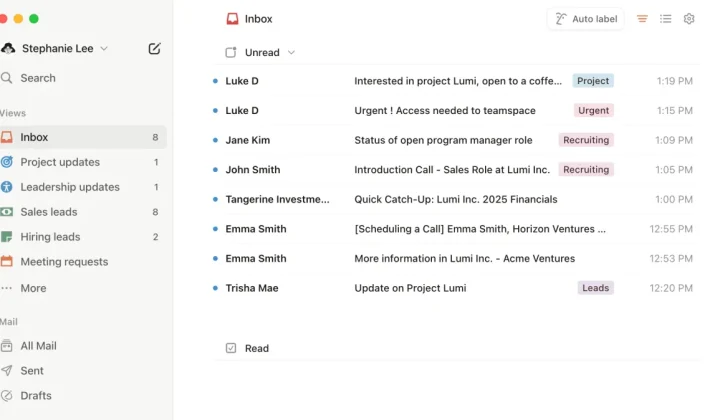720x420 pixels.
Task: Click the 1:19 PM timestamp
Action: 674,81
